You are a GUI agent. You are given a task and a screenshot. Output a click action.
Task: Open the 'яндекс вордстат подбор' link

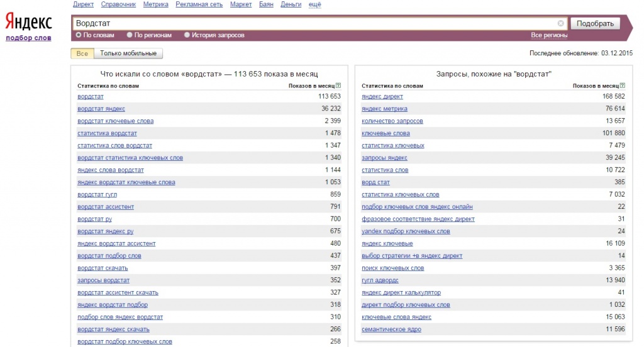coord(113,305)
